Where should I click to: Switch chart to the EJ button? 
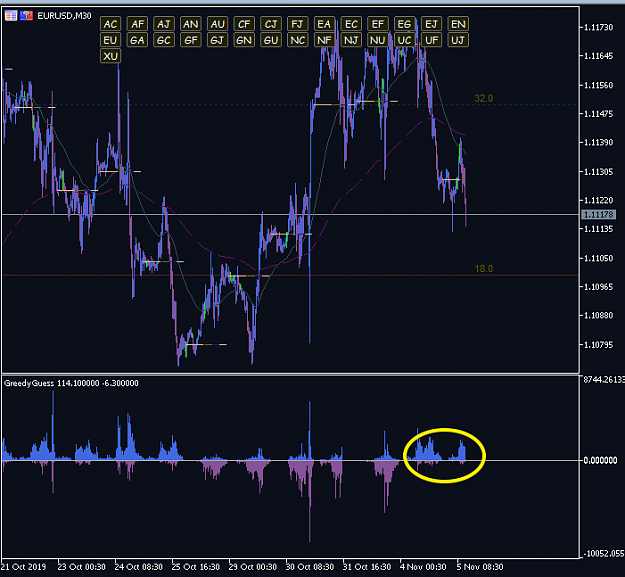[431, 24]
